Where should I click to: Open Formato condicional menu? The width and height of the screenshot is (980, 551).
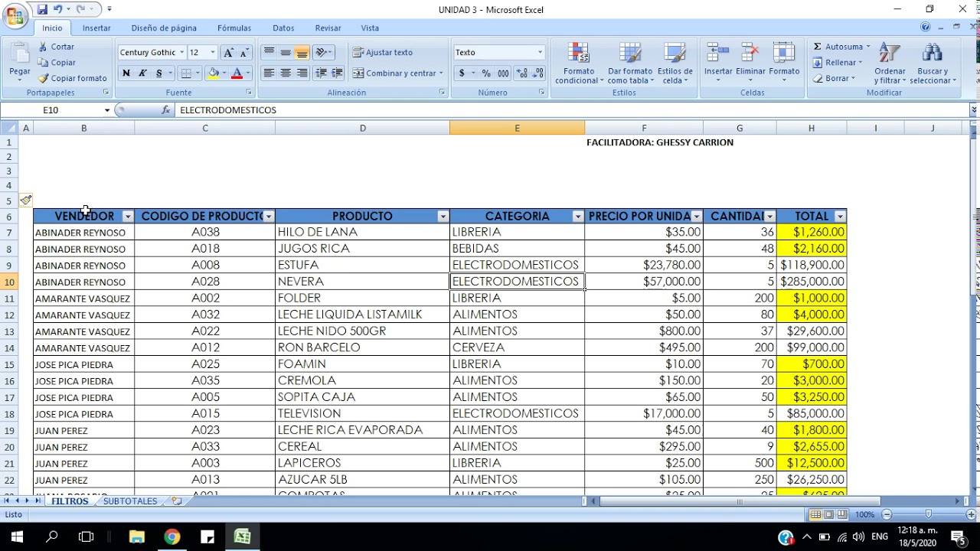tap(579, 64)
